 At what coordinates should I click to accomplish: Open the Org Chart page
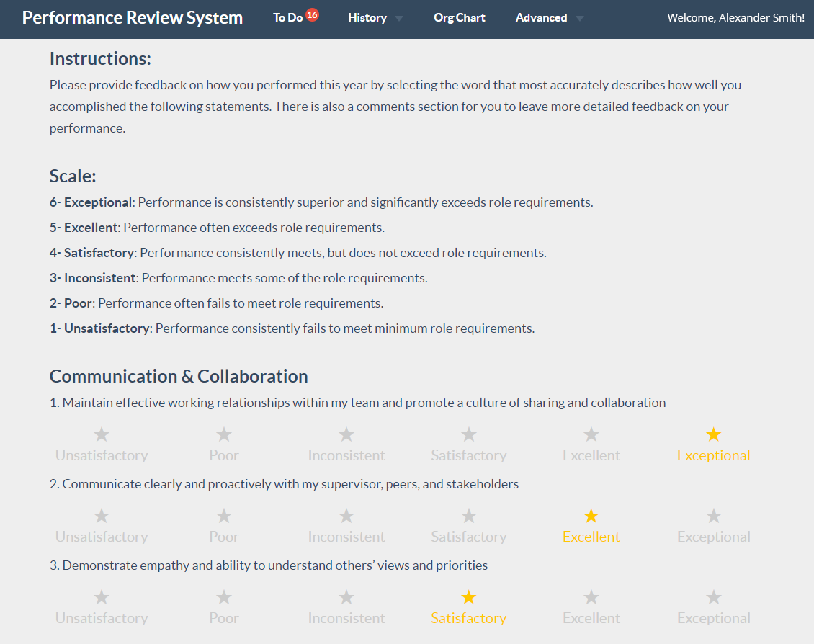(459, 17)
